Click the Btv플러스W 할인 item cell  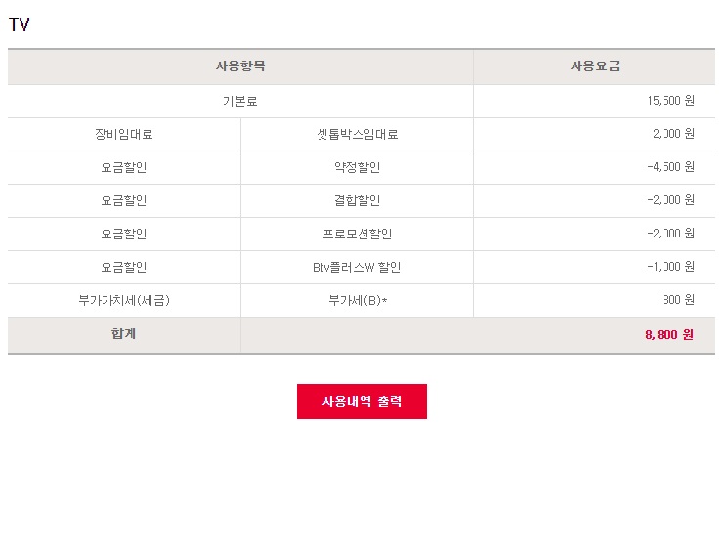point(357,268)
